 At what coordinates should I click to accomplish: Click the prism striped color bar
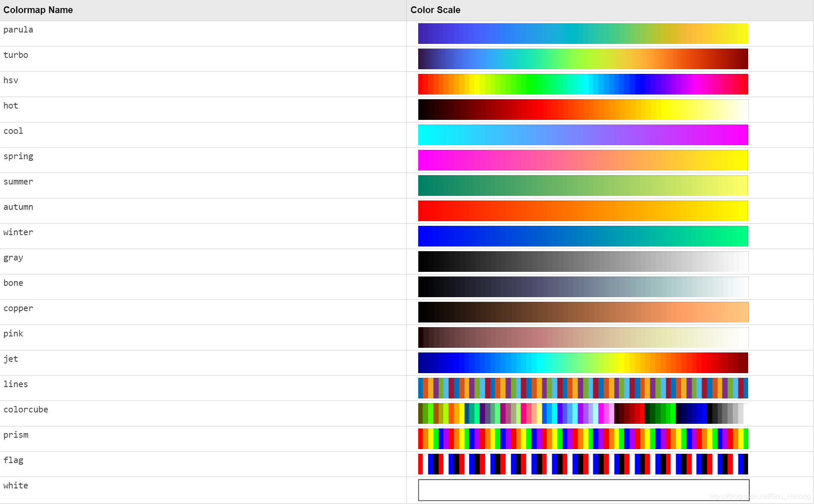pyautogui.click(x=583, y=439)
